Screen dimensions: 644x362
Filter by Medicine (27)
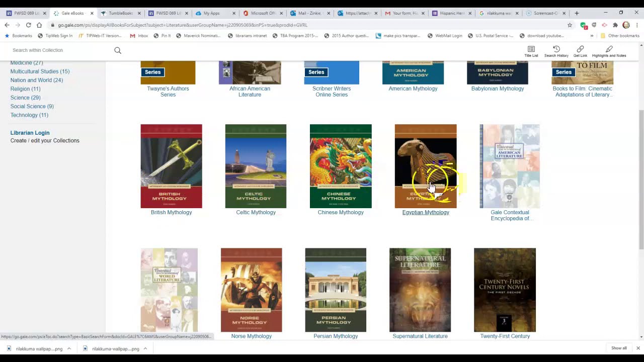tap(27, 63)
